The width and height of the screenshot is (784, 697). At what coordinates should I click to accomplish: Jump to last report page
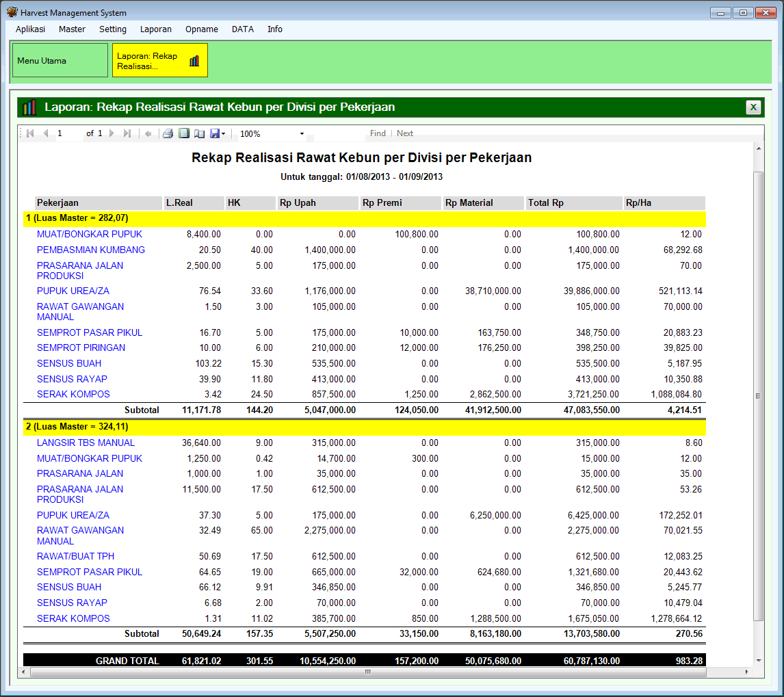point(127,133)
